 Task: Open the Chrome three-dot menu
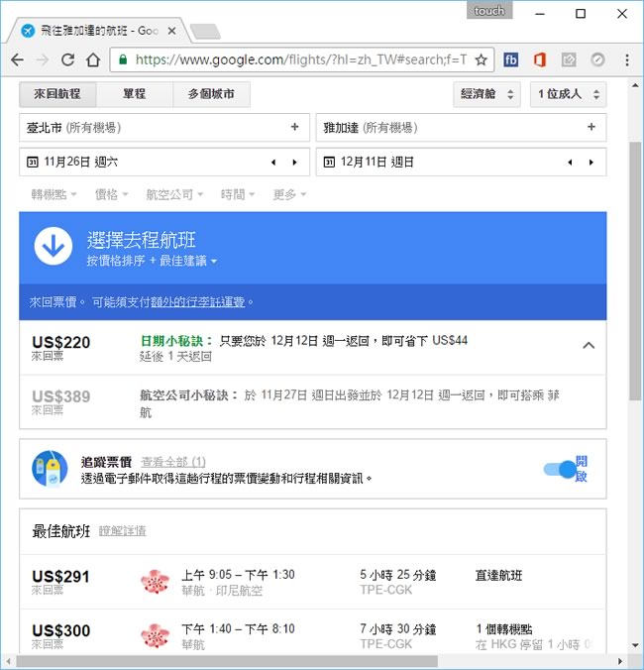tap(627, 60)
